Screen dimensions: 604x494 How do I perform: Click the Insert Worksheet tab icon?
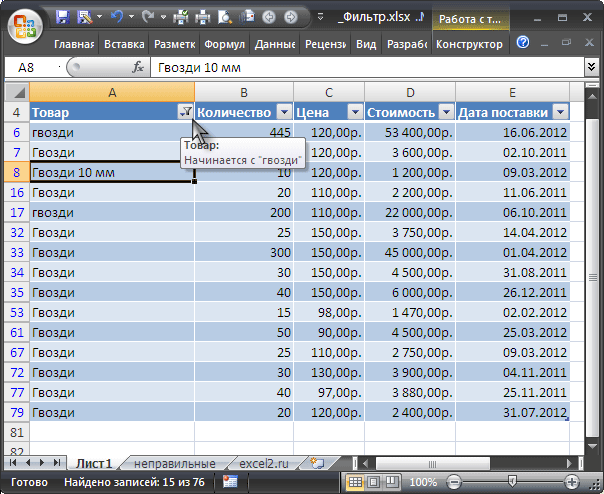[x=317, y=463]
